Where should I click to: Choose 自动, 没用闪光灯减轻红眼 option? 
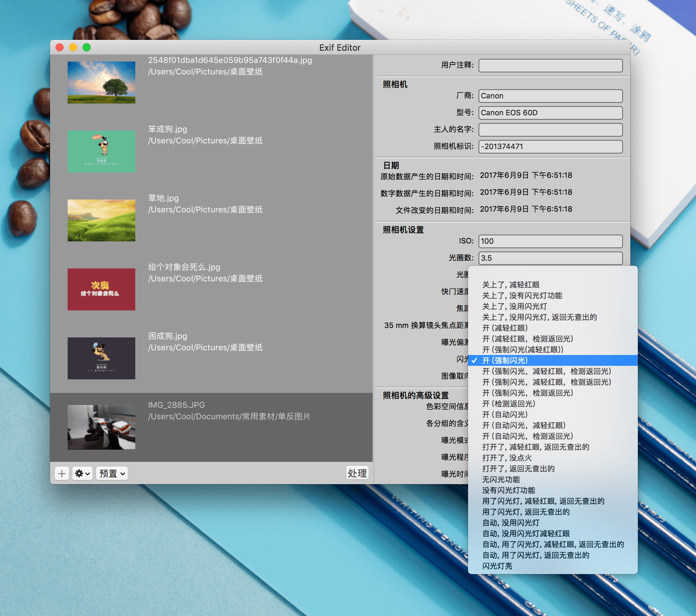click(x=553, y=534)
